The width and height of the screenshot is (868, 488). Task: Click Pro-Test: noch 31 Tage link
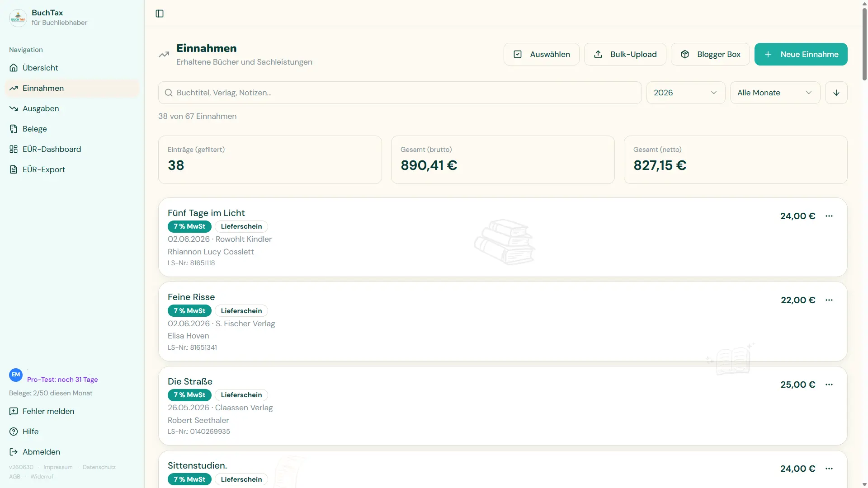62,380
